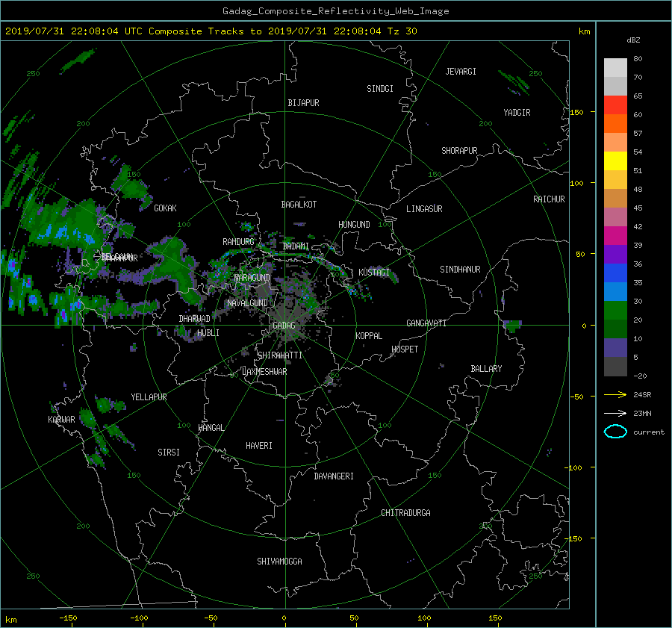
Task: Locate and click HOSPET label
Action: (x=405, y=349)
